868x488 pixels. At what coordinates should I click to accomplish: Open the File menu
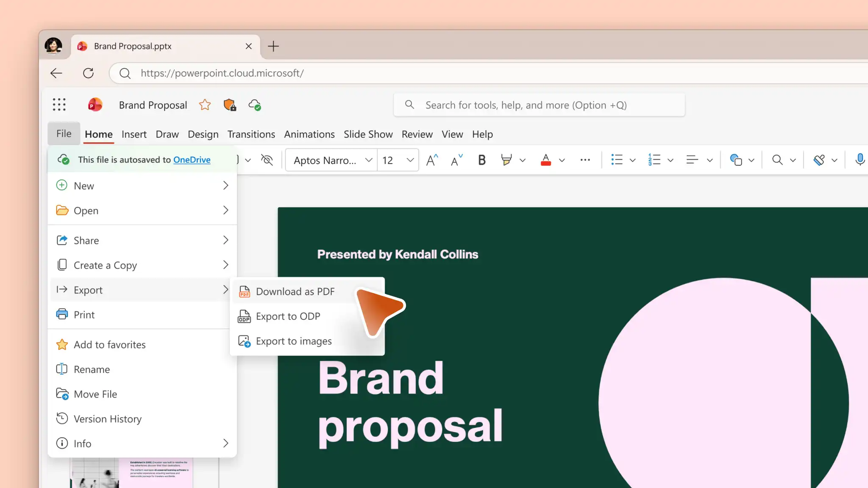tap(64, 134)
